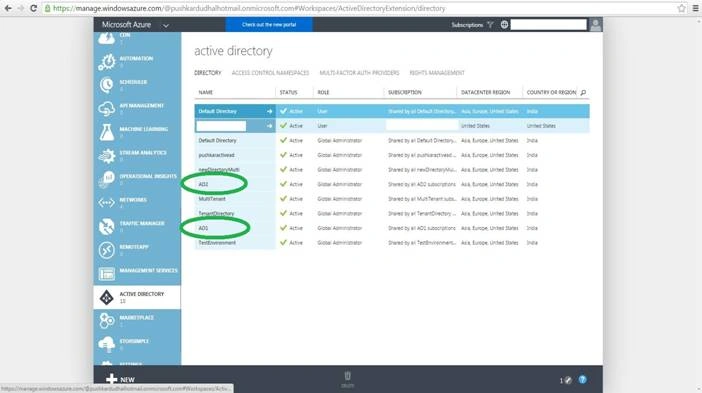Select the AD1 directory row
702x393 pixels.
click(392, 228)
